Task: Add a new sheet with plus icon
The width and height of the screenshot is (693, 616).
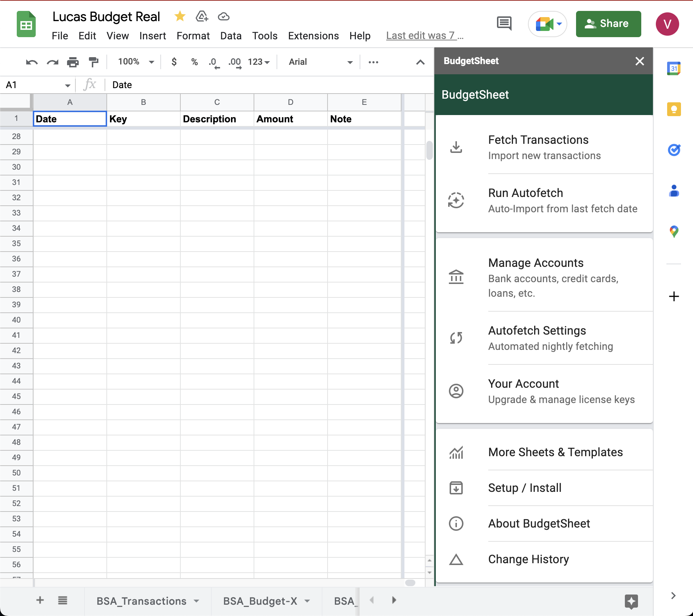Action: (40, 600)
